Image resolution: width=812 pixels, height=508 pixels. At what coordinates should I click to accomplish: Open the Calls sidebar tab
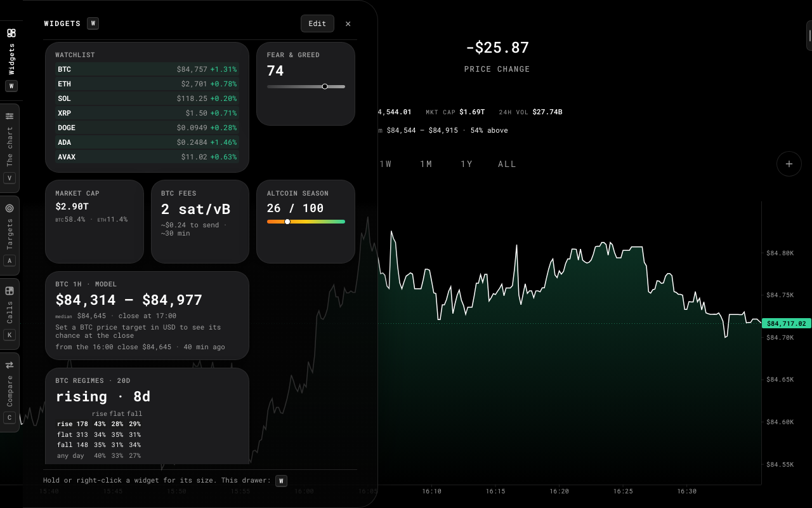coord(10,314)
